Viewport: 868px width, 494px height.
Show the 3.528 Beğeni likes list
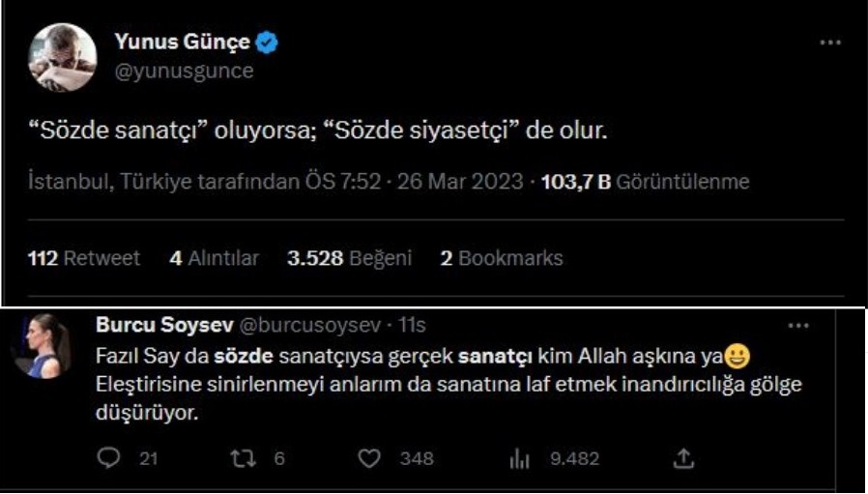[x=350, y=258]
